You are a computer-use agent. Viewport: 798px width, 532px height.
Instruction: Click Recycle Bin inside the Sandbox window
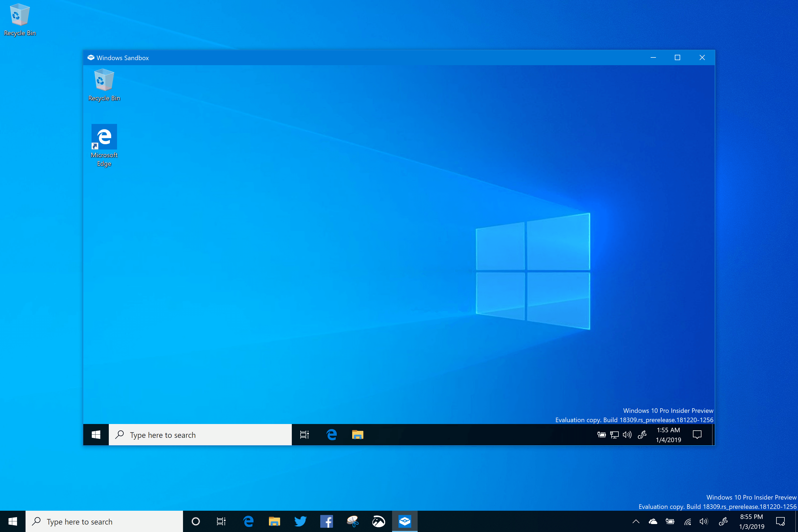[x=104, y=80]
